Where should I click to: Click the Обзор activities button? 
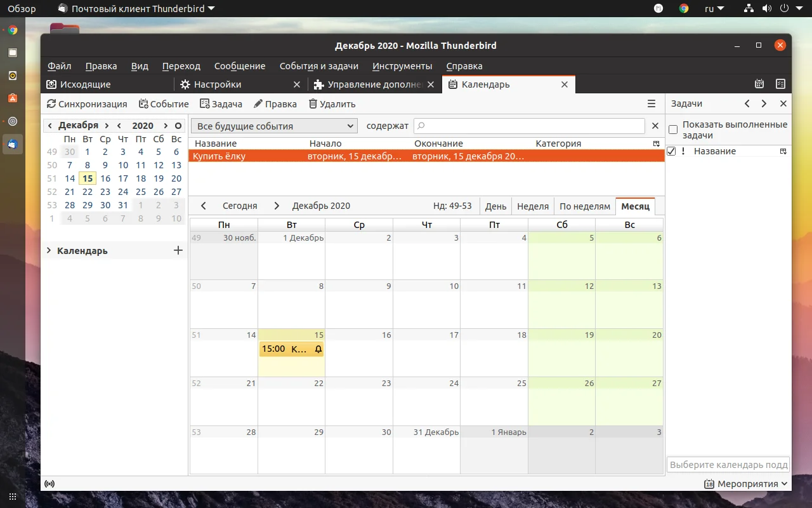pyautogui.click(x=22, y=9)
